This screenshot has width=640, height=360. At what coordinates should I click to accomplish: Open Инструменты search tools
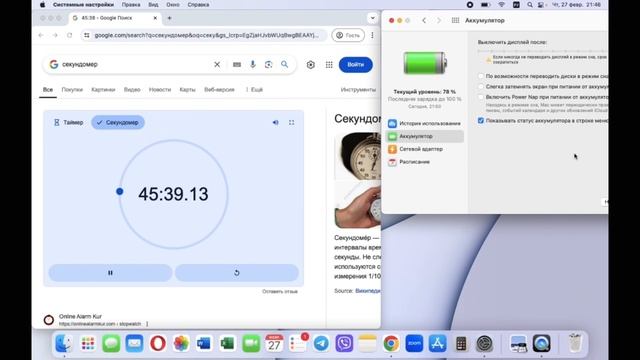coord(358,89)
